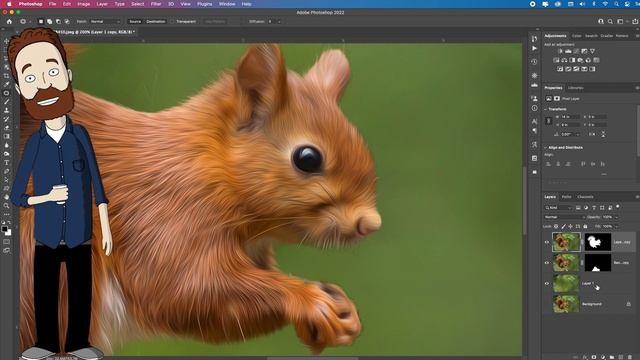Open the Character panel icon

tap(534, 122)
